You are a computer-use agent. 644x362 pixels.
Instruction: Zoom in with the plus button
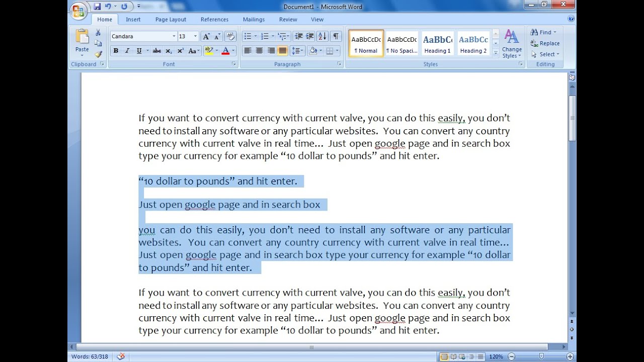point(571,356)
